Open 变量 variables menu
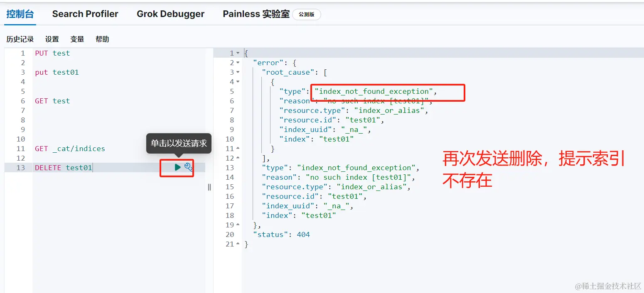The height and width of the screenshot is (293, 644). pyautogui.click(x=77, y=39)
